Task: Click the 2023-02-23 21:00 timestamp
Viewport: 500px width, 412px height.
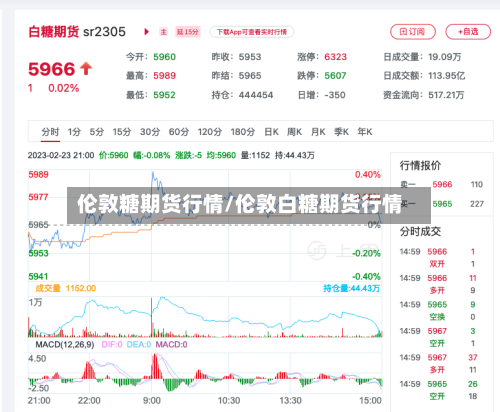Action: (x=61, y=155)
